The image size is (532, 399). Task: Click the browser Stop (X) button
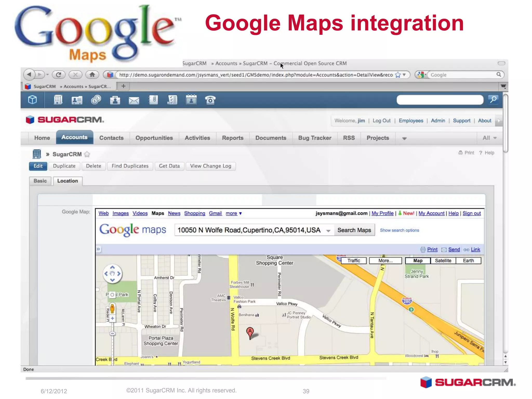75,75
